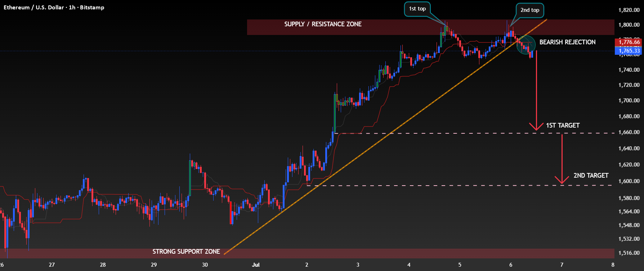Select the 2ND TARGET text label
This screenshot has height=271, width=644.
(x=591, y=176)
